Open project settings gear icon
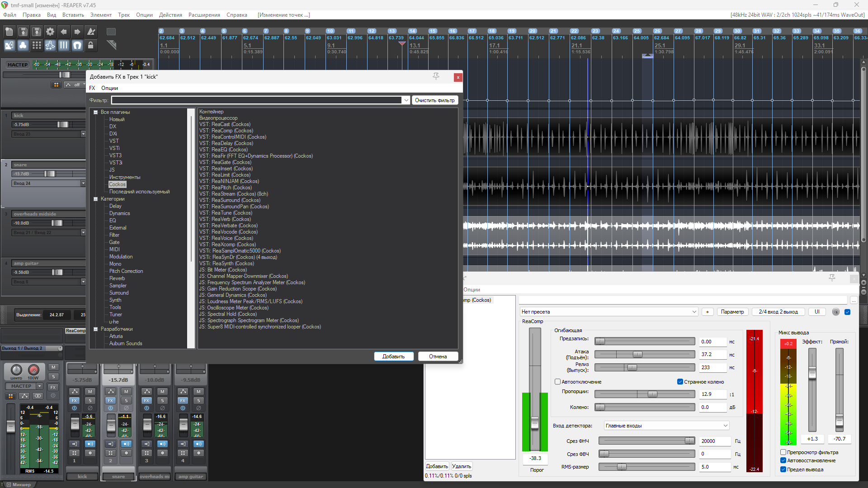Image resolution: width=868 pixels, height=488 pixels. pos(50,32)
